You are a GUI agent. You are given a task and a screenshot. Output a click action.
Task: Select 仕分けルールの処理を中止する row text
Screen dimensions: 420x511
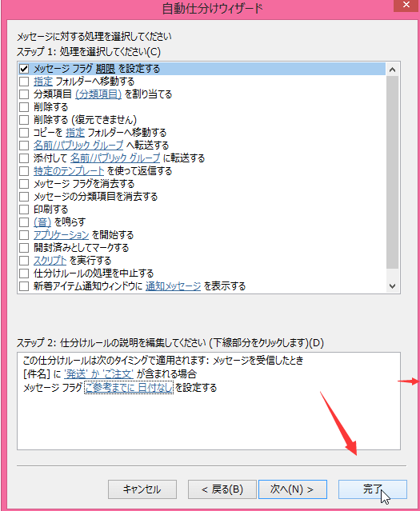coord(94,273)
